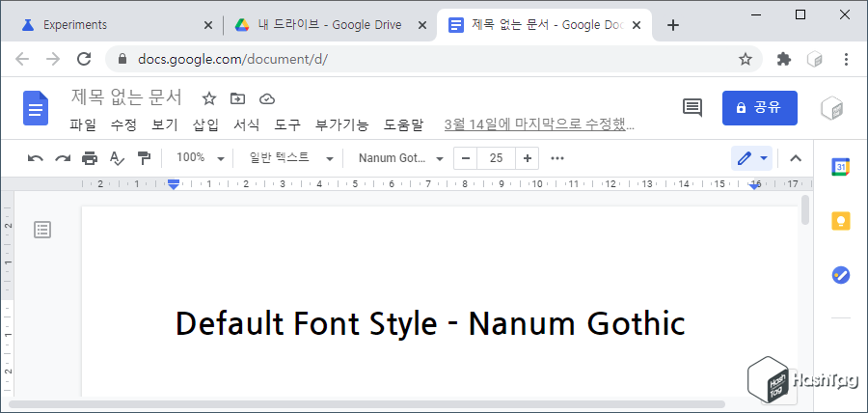
Task: Open the Google Docs home icon
Action: 36,108
